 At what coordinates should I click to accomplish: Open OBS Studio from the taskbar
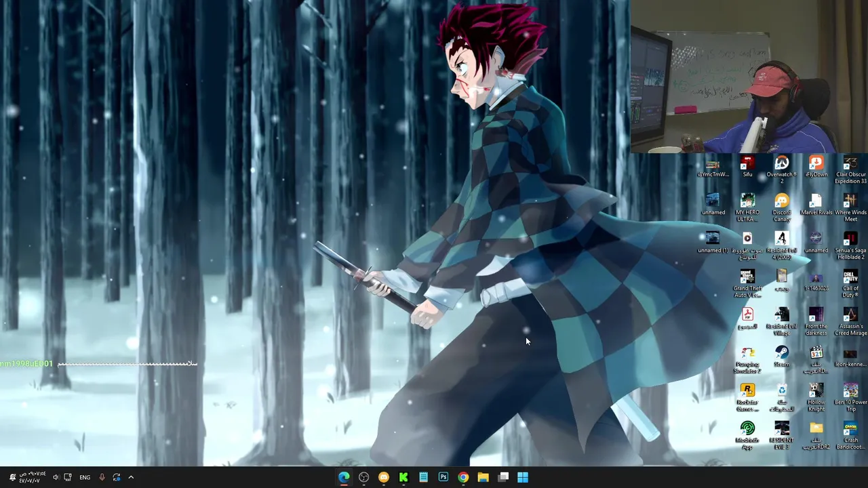363,477
